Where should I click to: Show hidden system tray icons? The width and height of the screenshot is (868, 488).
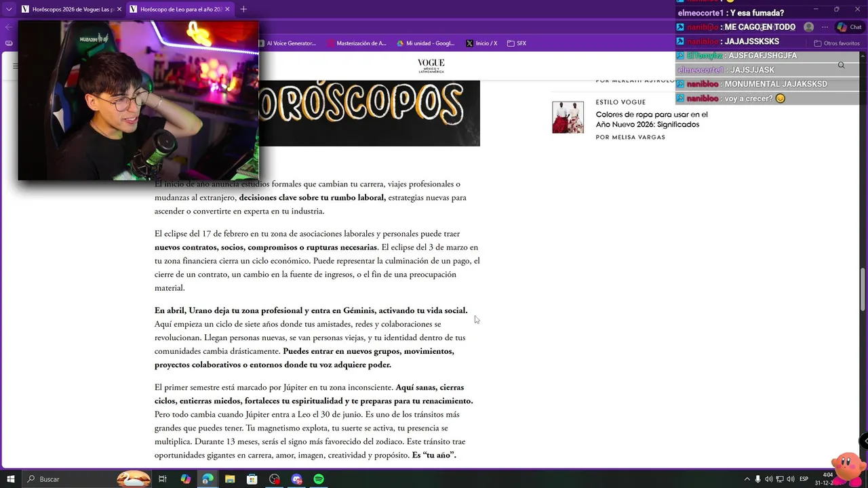click(747, 479)
